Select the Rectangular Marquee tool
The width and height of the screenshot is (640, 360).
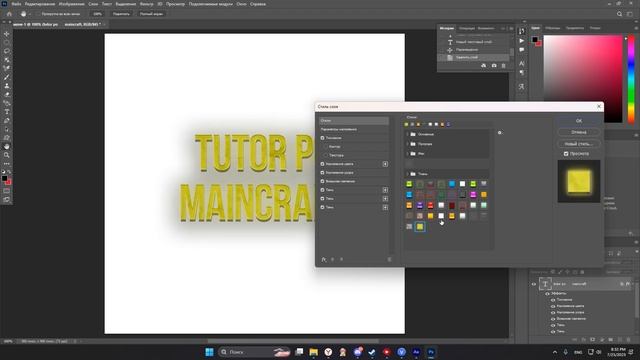click(7, 42)
